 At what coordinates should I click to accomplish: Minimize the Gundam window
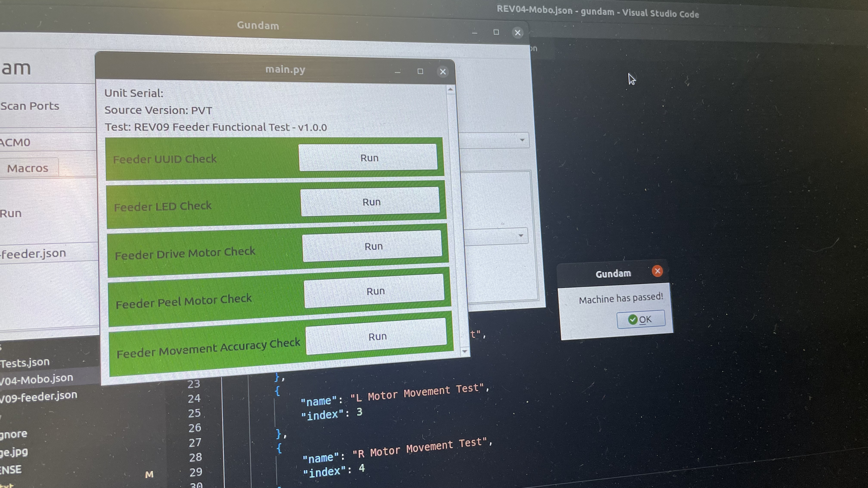click(474, 33)
